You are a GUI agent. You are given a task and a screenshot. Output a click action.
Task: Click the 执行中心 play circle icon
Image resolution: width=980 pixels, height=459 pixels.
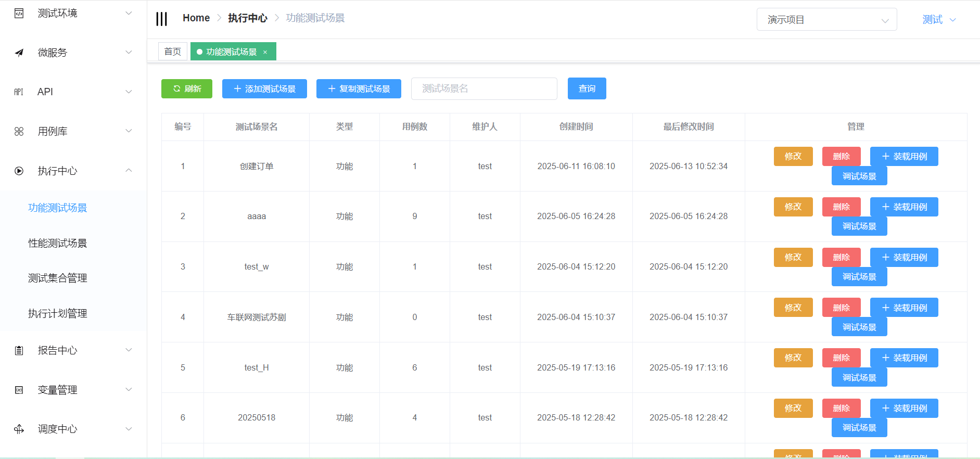19,171
